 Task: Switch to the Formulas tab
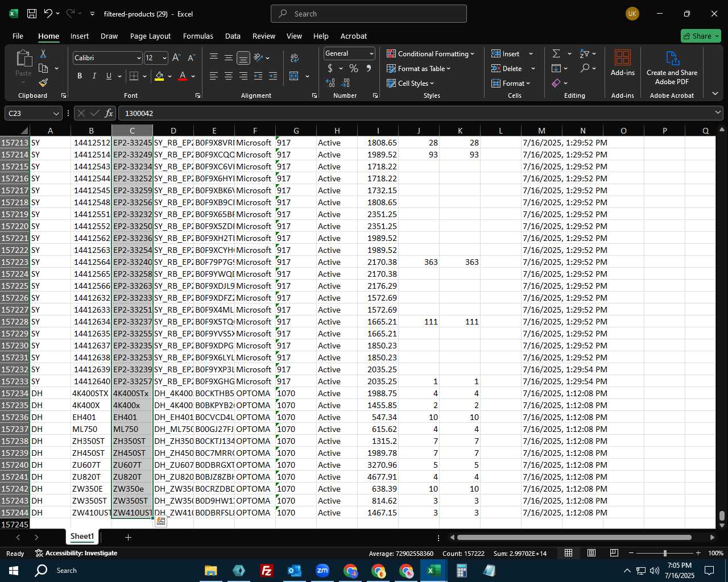pos(198,36)
